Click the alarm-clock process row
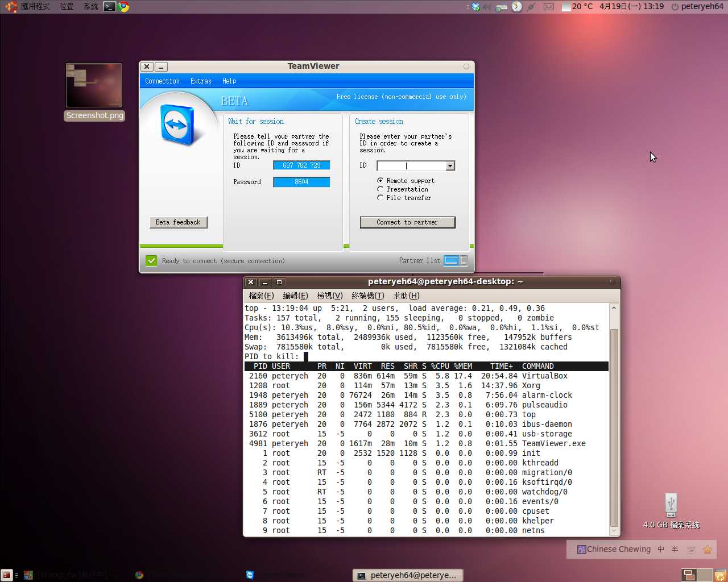 [427, 395]
